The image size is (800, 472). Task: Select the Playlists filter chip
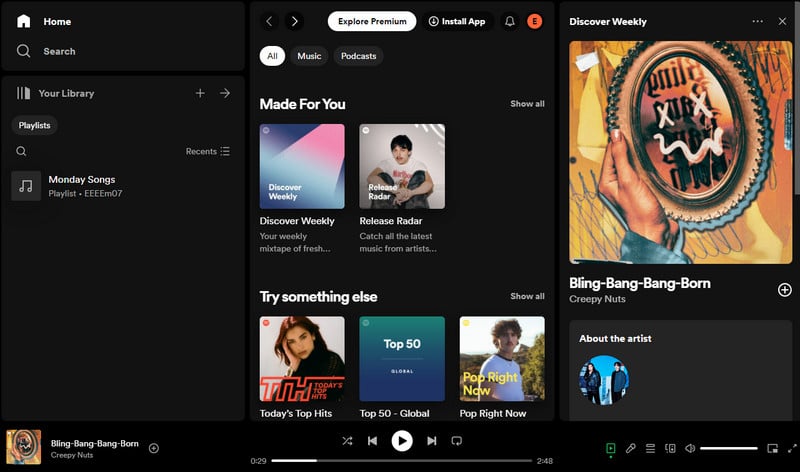(x=34, y=125)
